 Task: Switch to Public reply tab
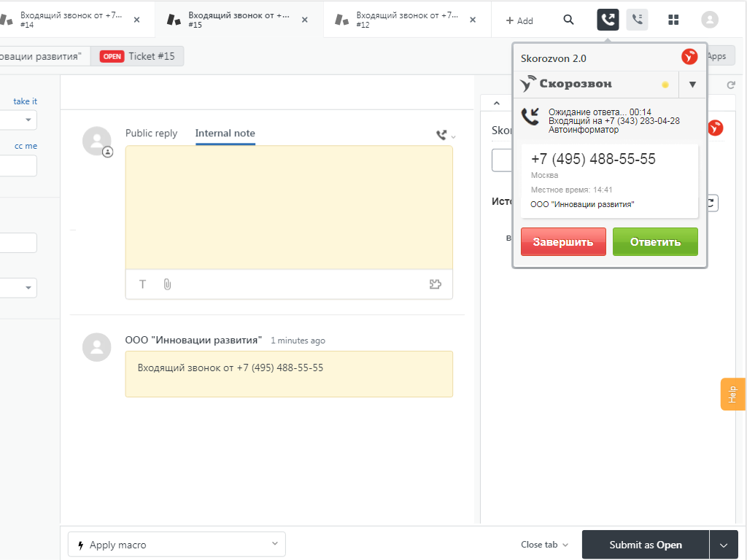(151, 133)
